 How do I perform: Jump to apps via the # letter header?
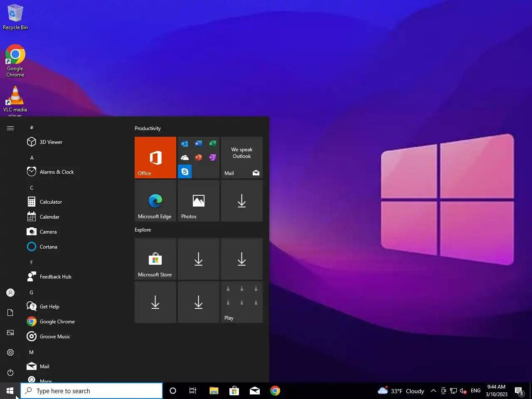click(x=32, y=128)
